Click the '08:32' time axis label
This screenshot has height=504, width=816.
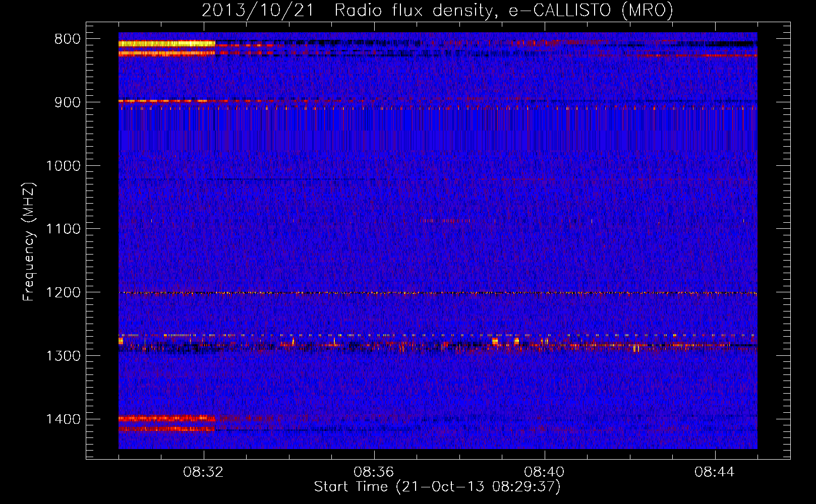coord(204,472)
